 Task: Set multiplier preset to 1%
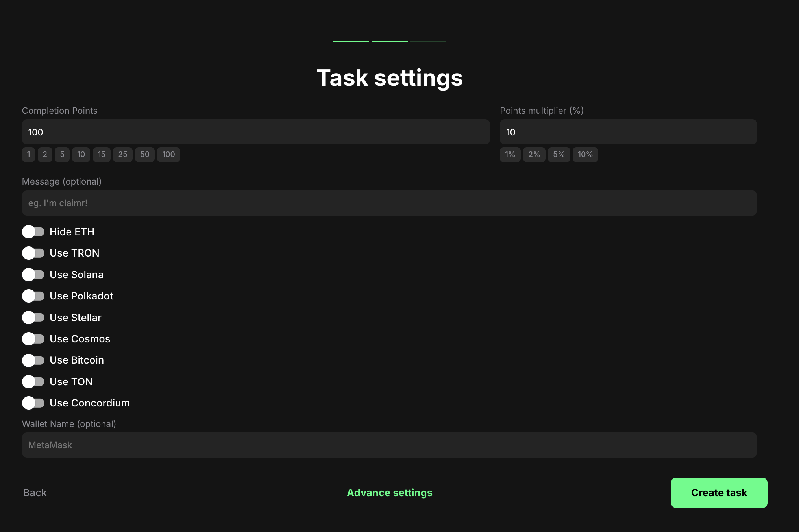[x=510, y=155]
